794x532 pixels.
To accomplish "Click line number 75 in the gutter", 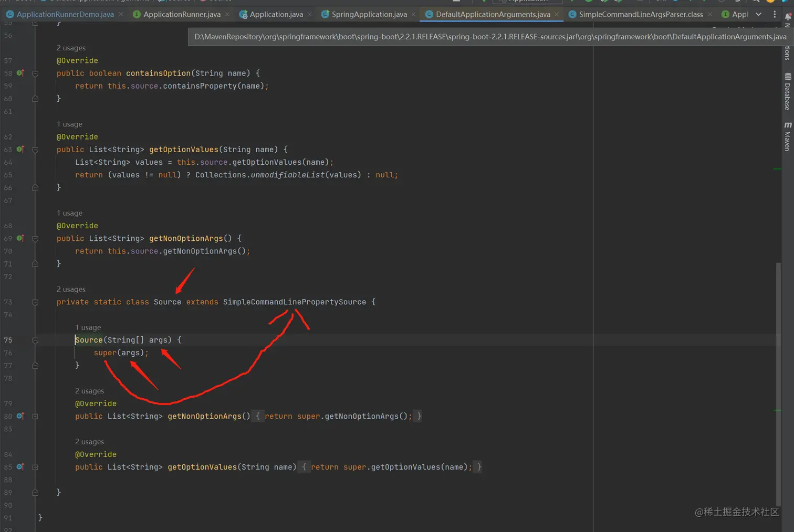I will pos(8,340).
